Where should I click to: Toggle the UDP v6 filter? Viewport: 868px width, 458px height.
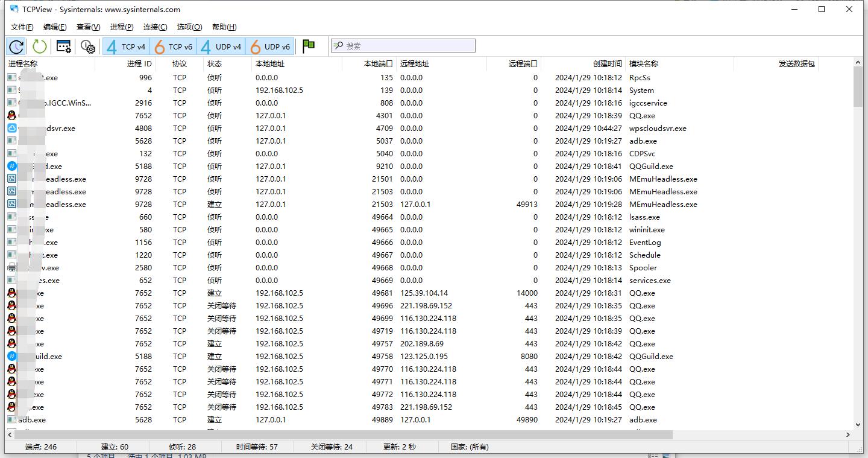point(270,46)
